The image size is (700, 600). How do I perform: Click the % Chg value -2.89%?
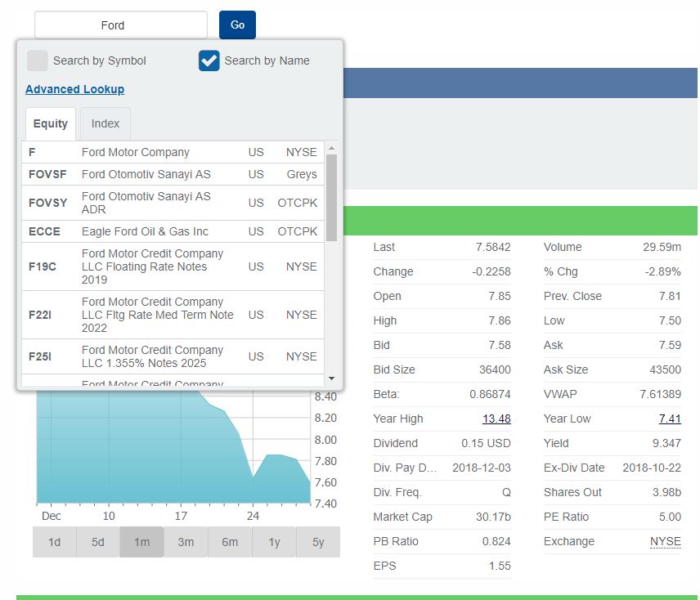(x=662, y=271)
